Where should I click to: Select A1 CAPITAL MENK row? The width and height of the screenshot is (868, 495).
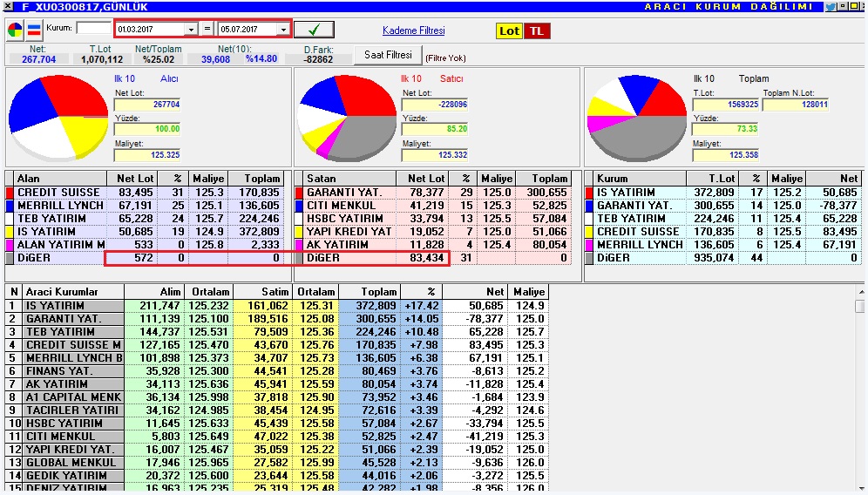tap(277, 397)
